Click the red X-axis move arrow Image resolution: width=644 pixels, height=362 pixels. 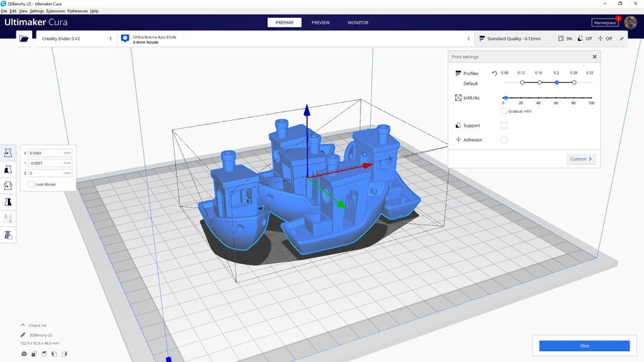click(368, 165)
